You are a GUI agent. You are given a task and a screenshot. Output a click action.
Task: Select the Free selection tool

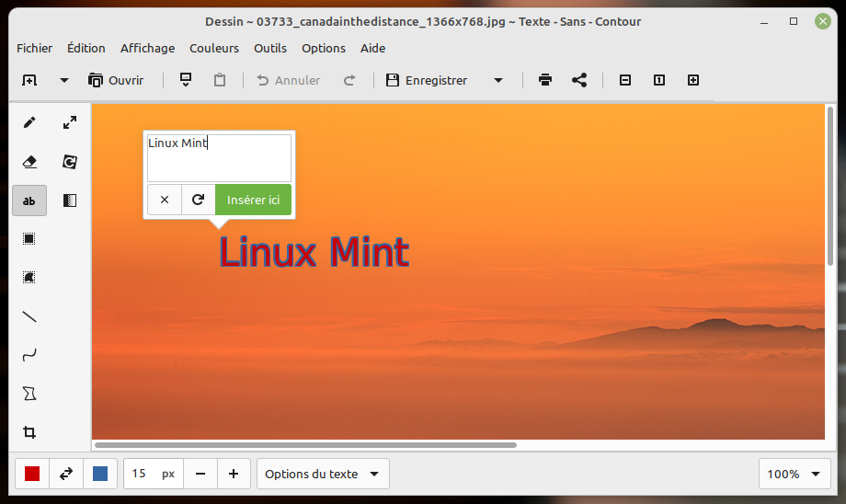click(x=29, y=278)
